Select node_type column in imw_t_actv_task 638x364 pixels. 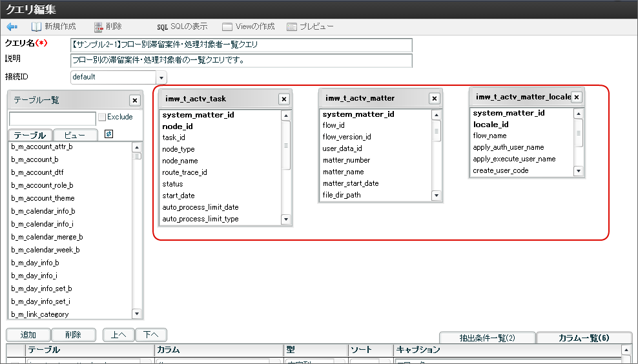coord(179,149)
